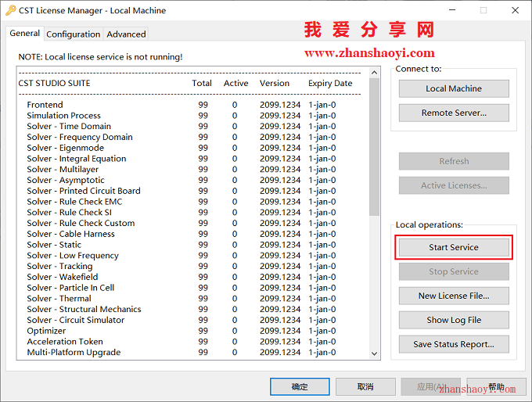Select Solver - Rule Check Custom row

(182, 223)
